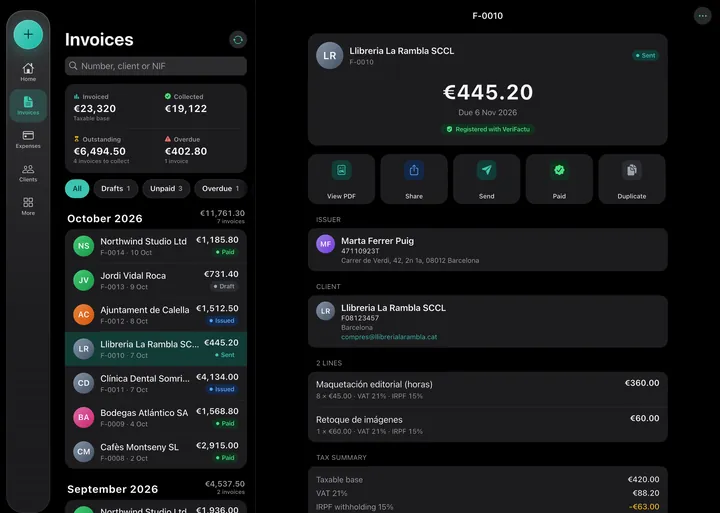Open the Expenses section
Screen dimensions: 720x513
pyautogui.click(x=28, y=139)
